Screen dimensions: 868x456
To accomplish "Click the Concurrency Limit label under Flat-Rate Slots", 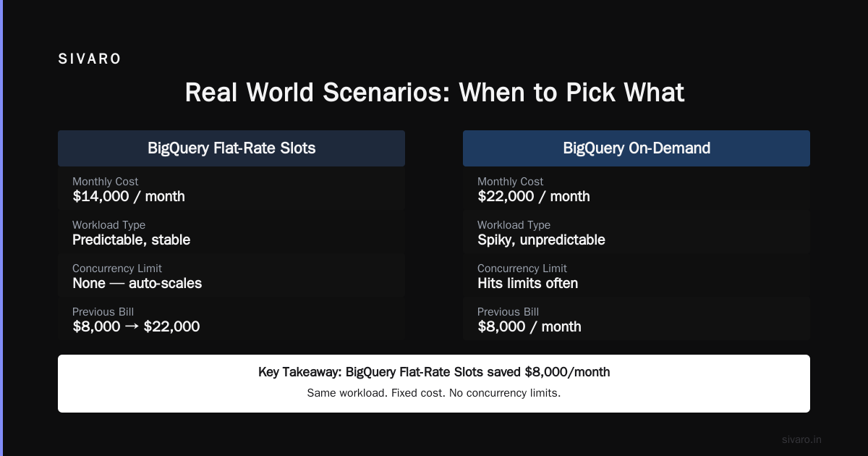I will (x=117, y=269).
